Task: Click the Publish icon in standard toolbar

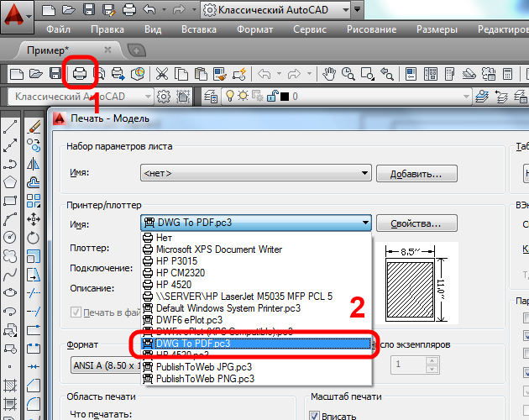Action: [x=118, y=74]
